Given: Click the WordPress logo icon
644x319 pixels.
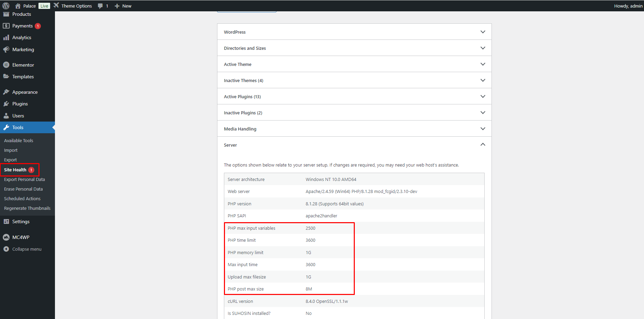Looking at the screenshot, I should pyautogui.click(x=6, y=6).
